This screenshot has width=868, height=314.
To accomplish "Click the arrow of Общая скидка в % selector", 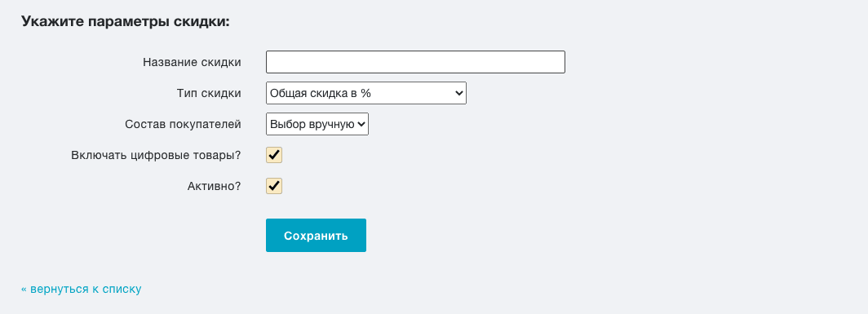I will 458,93.
